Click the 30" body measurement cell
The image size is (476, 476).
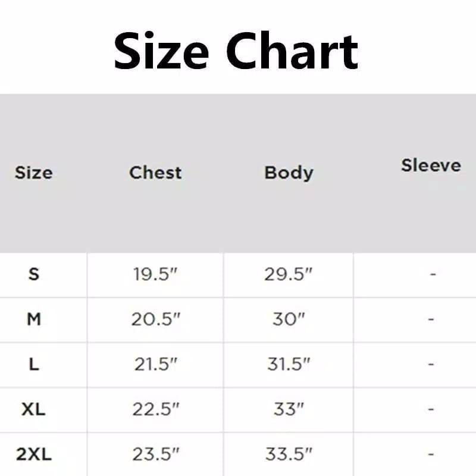[289, 320]
